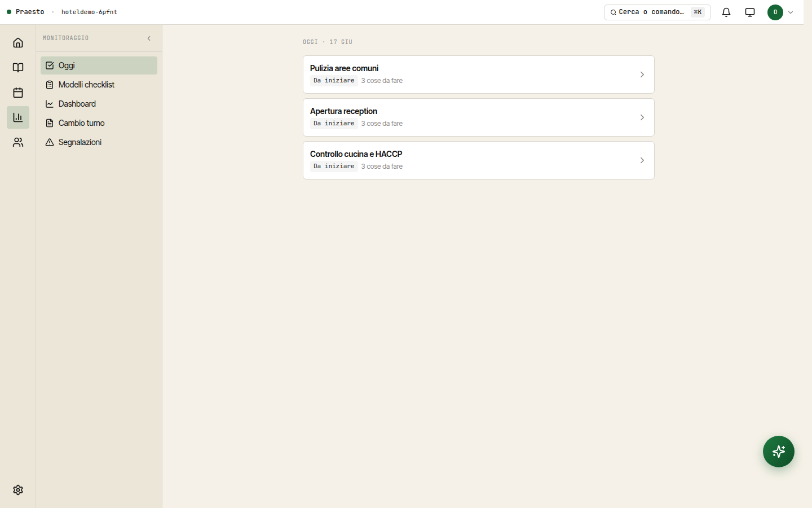This screenshot has width=812, height=508.
Task: Click '3 cose da fare' under Pulizia aree comuni
Action: tap(382, 81)
